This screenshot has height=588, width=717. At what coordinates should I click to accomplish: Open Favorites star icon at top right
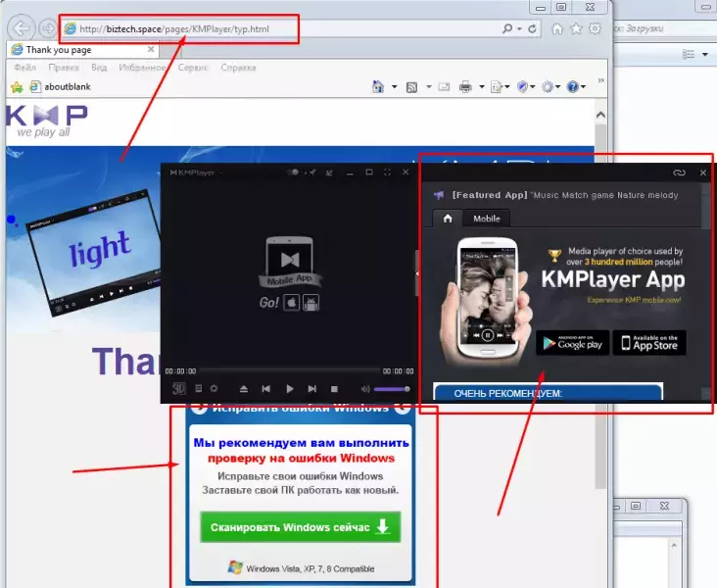[x=576, y=28]
